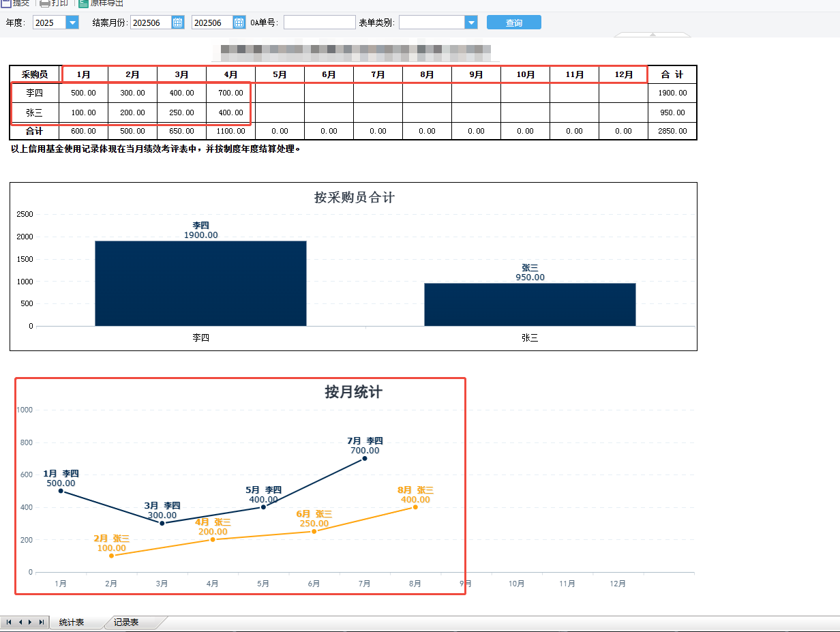The image size is (840, 632).
Task: Click the 3月 李四 300.00 data point
Action: pyautogui.click(x=162, y=523)
